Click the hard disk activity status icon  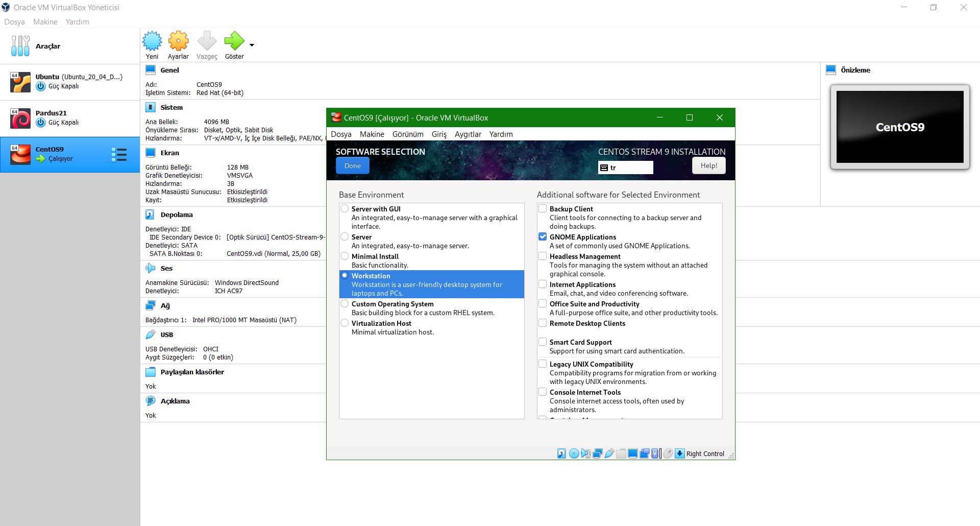point(561,453)
